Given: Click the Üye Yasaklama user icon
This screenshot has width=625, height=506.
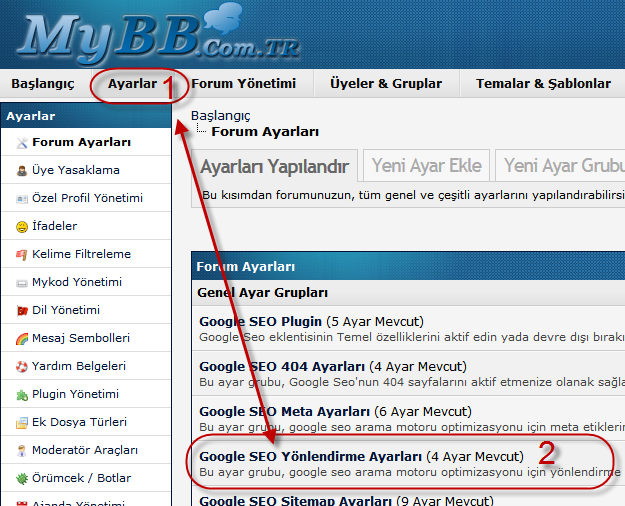Looking at the screenshot, I should 22,171.
